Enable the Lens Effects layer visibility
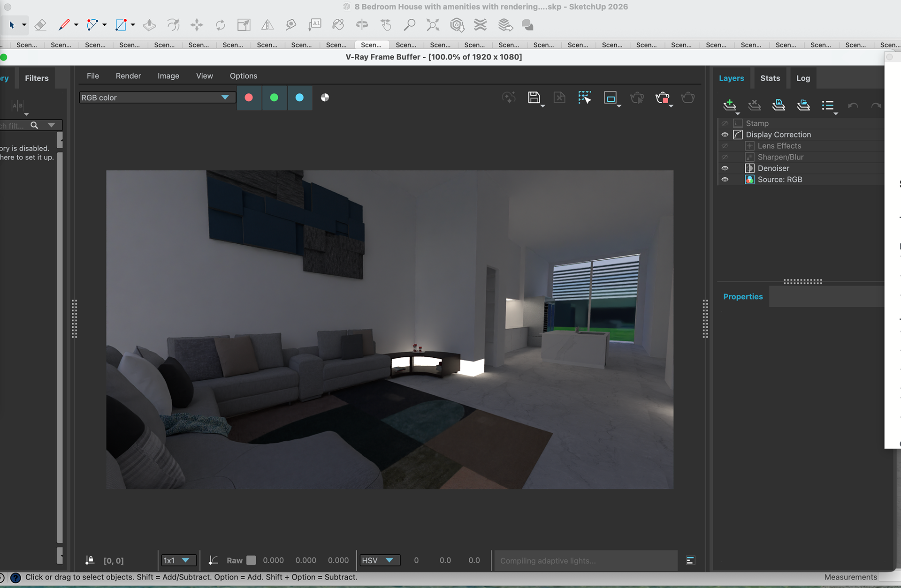Image resolution: width=901 pixels, height=588 pixels. pyautogui.click(x=725, y=146)
